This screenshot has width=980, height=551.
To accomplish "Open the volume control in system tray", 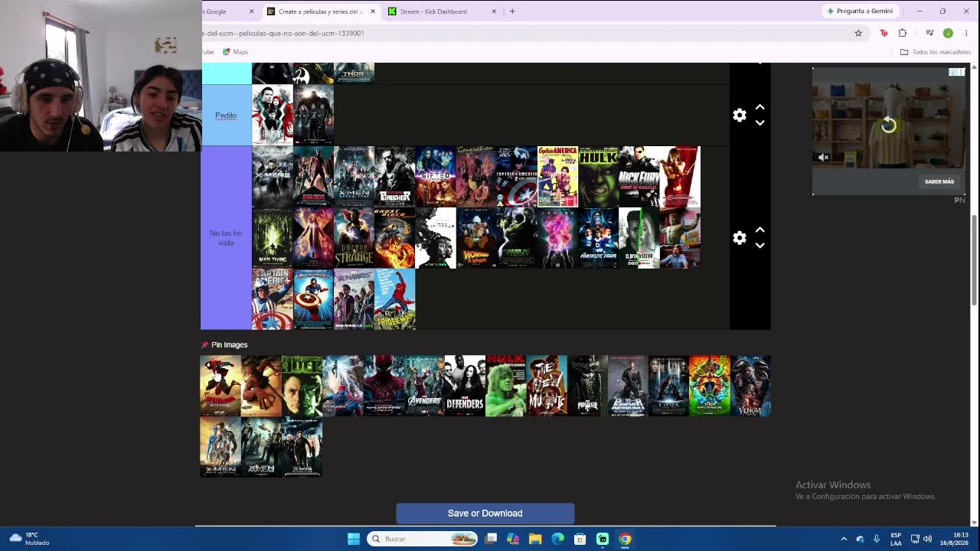I will click(x=928, y=539).
